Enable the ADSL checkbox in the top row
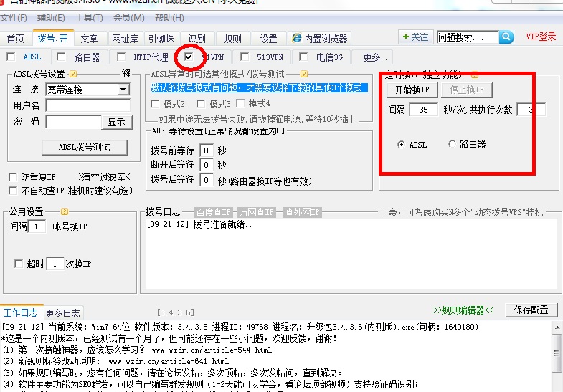This screenshot has width=563, height=392. [x=11, y=57]
